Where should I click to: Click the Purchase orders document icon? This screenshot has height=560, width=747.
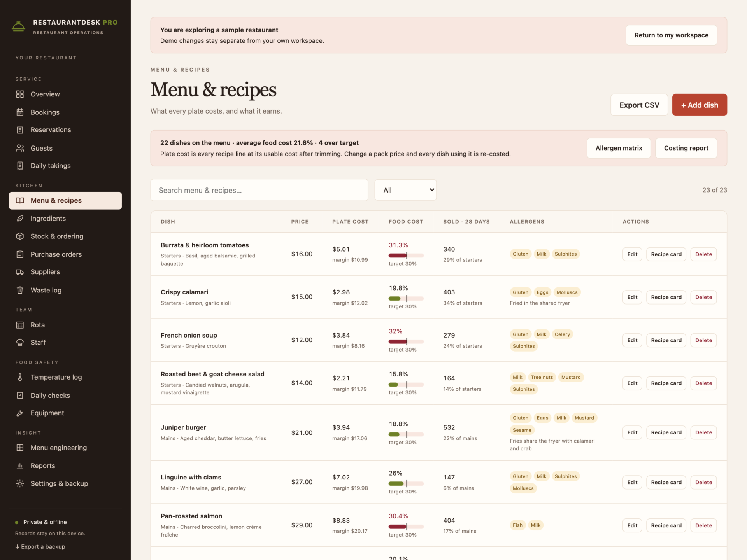coord(20,254)
